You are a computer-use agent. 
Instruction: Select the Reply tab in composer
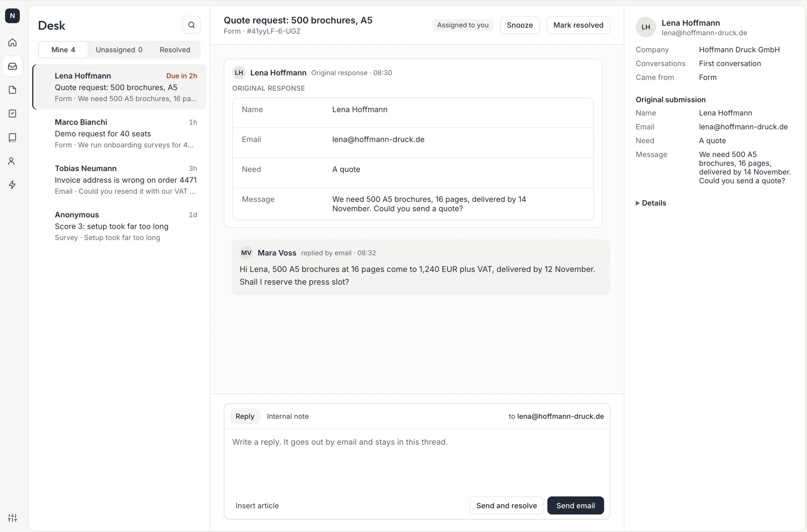[245, 416]
